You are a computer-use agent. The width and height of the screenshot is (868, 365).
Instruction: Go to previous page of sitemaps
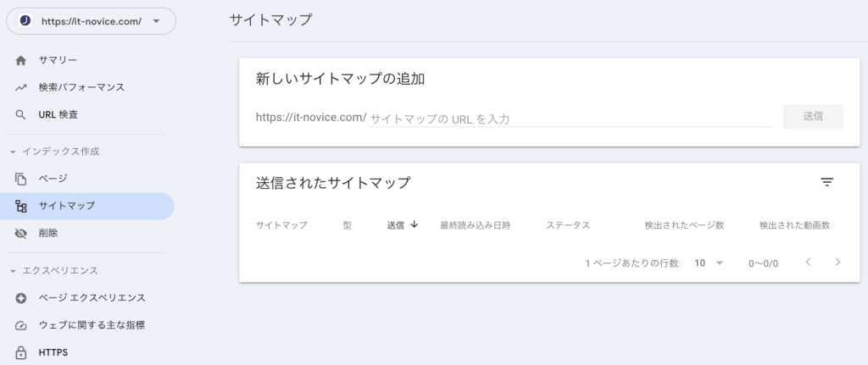coord(808,263)
